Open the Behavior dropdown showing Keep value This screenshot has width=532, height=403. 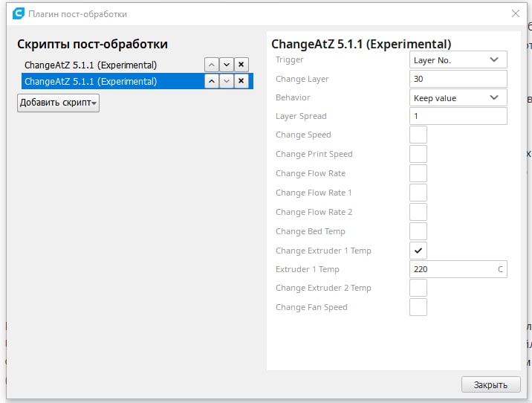[458, 98]
